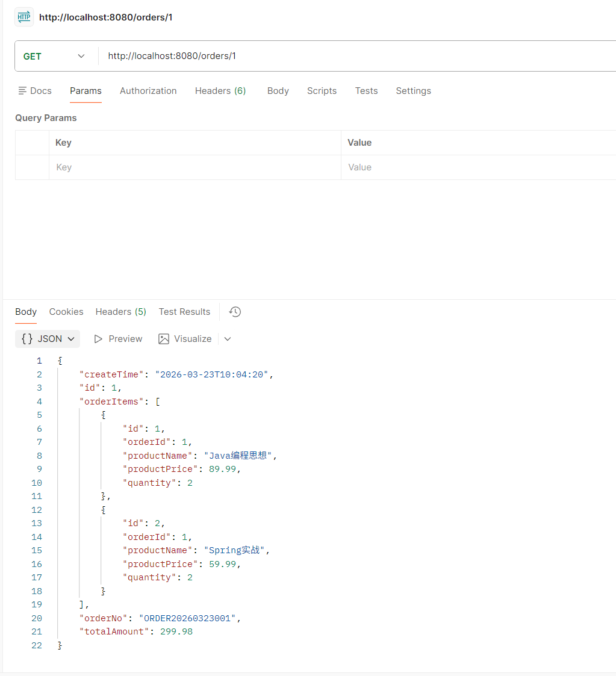This screenshot has width=616, height=676.
Task: Click the request URL input field
Action: click(355, 56)
